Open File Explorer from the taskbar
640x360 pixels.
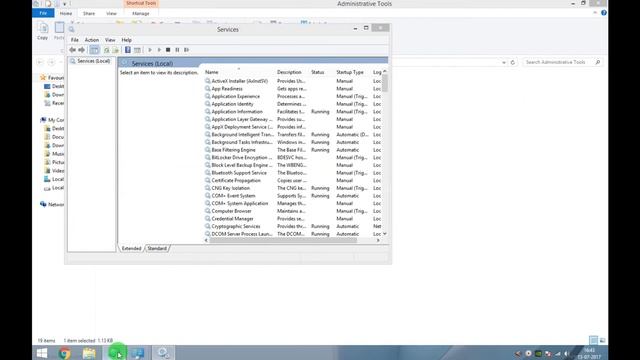click(89, 353)
